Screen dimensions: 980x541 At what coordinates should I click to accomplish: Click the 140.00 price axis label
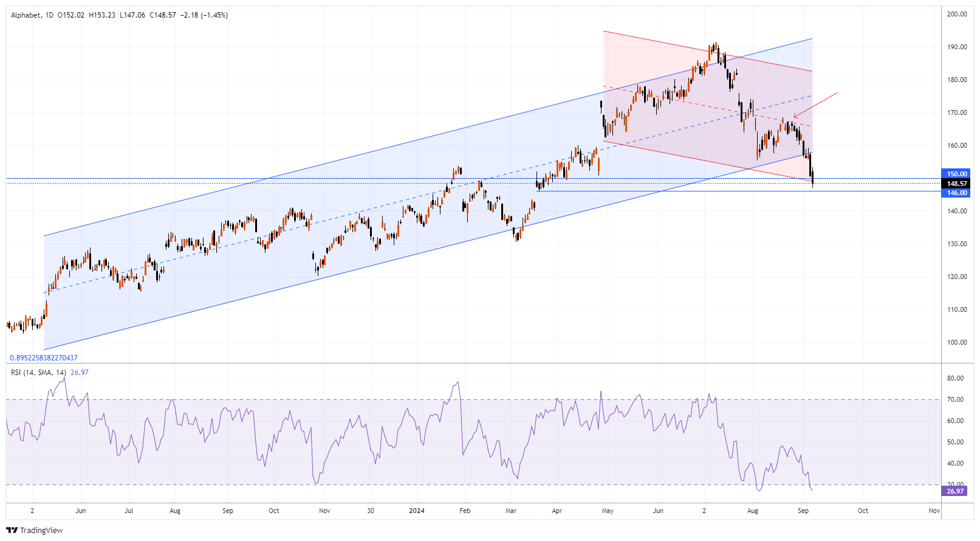click(958, 211)
